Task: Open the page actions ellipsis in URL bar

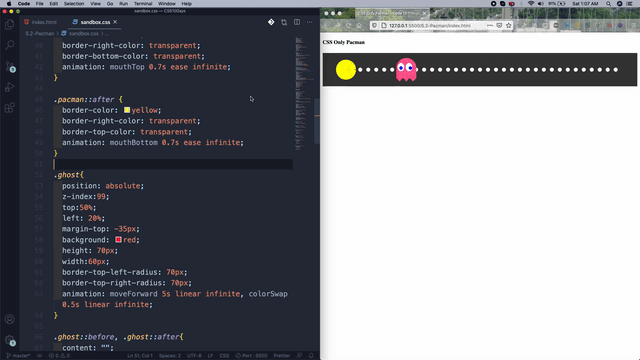Action: [x=490, y=25]
